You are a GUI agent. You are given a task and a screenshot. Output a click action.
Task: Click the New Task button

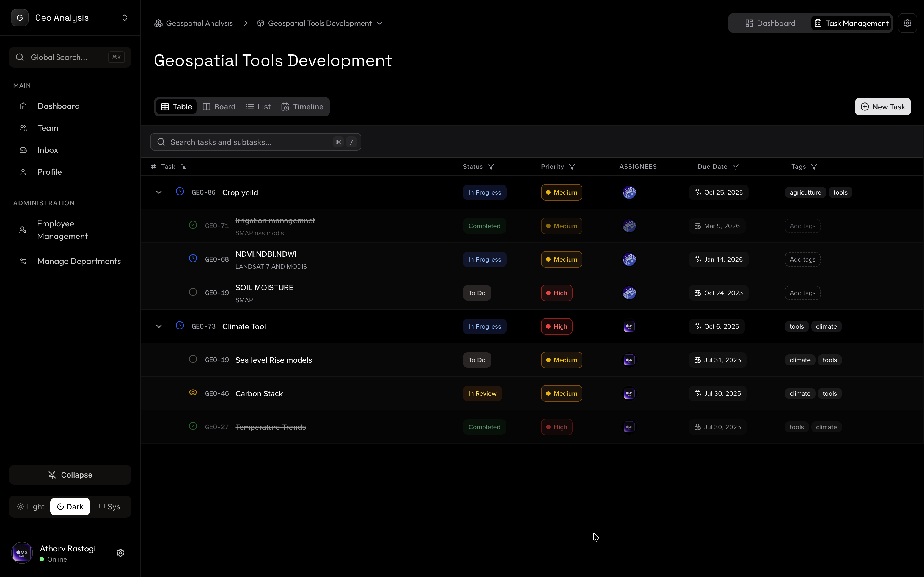pos(882,107)
